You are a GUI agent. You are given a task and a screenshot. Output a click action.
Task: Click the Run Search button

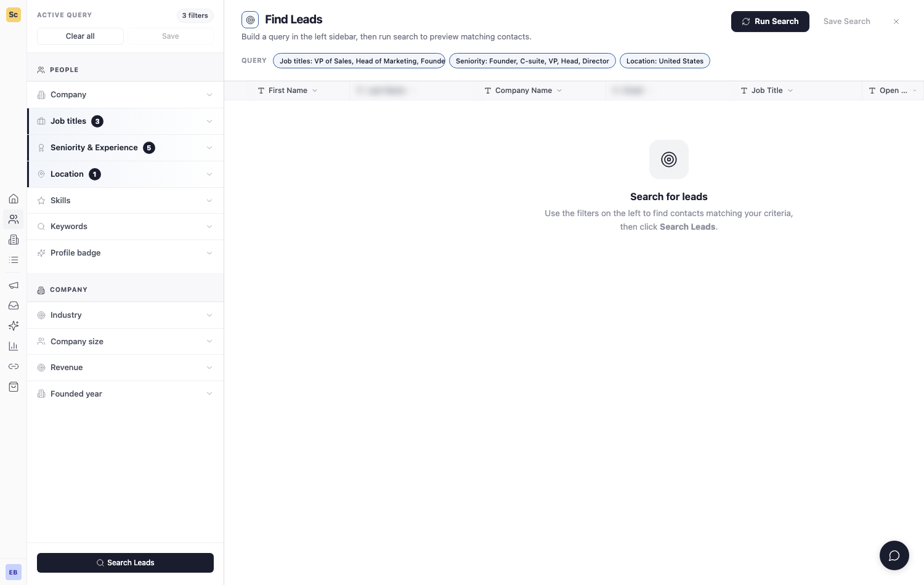pos(770,22)
